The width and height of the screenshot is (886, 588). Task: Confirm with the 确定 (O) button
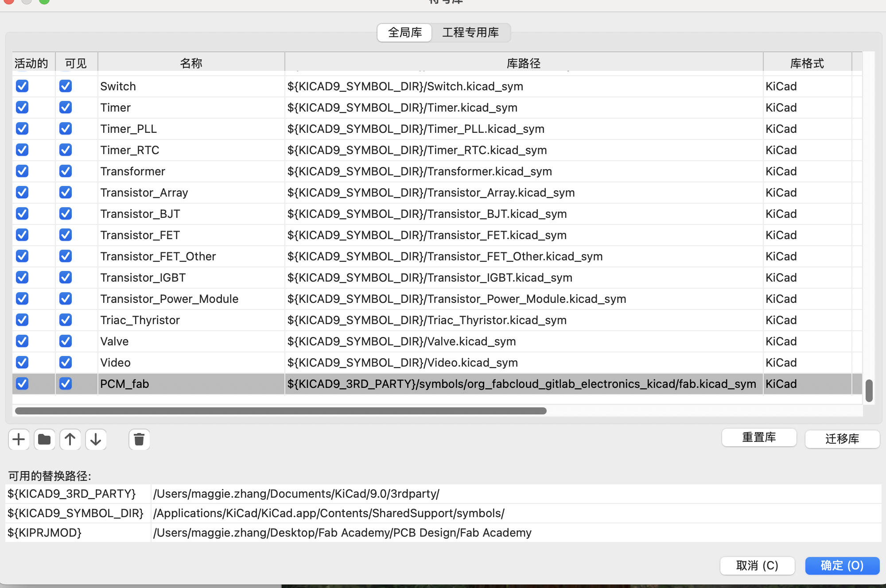[842, 565]
